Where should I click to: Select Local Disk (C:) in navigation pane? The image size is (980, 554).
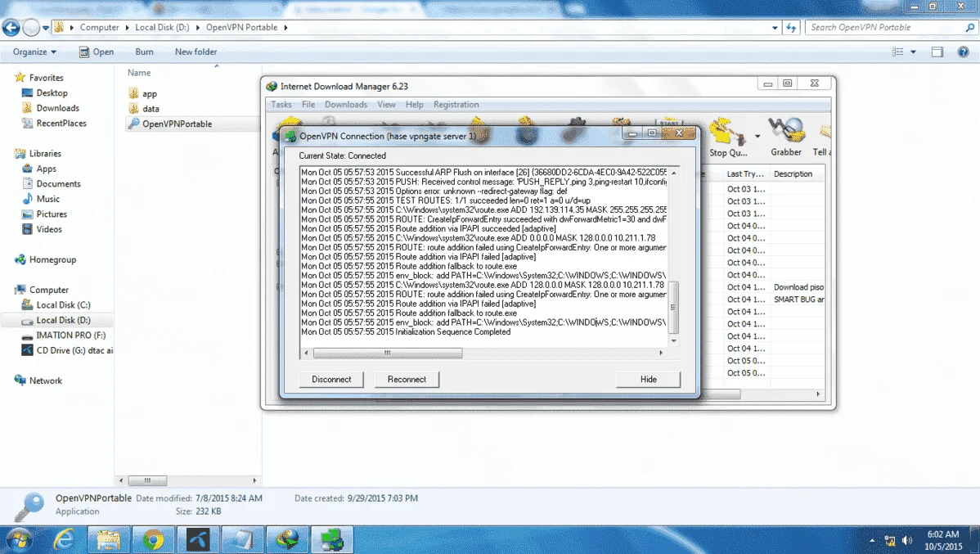pos(63,305)
